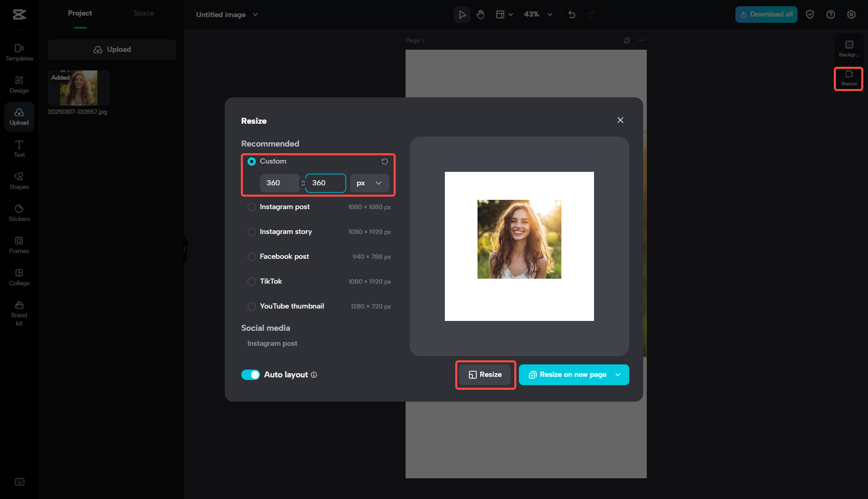Screen dimensions: 868x499
Task: Expand the Resize on new page arrow
Action: pyautogui.click(x=618, y=375)
